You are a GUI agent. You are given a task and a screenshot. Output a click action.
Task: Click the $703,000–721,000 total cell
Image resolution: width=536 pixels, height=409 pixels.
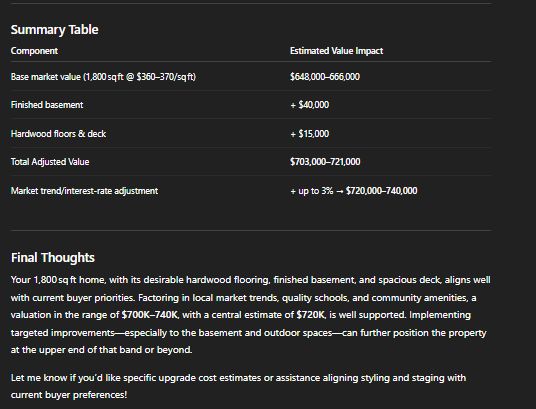pyautogui.click(x=325, y=162)
